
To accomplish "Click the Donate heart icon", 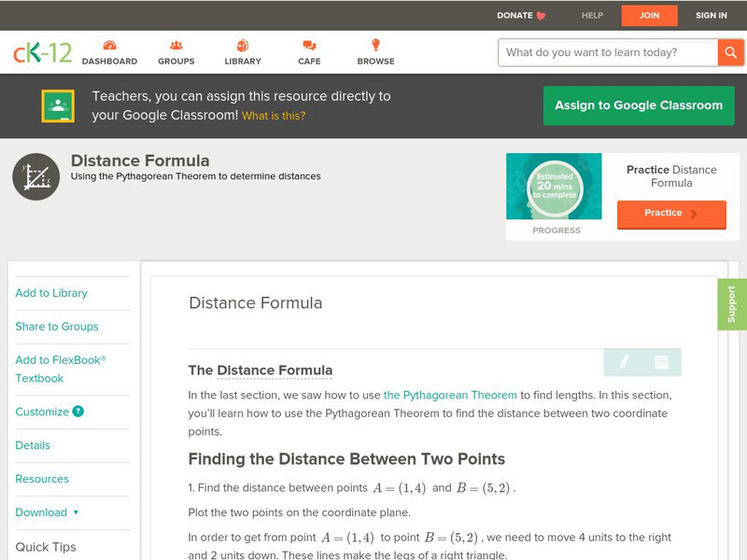I will (541, 16).
